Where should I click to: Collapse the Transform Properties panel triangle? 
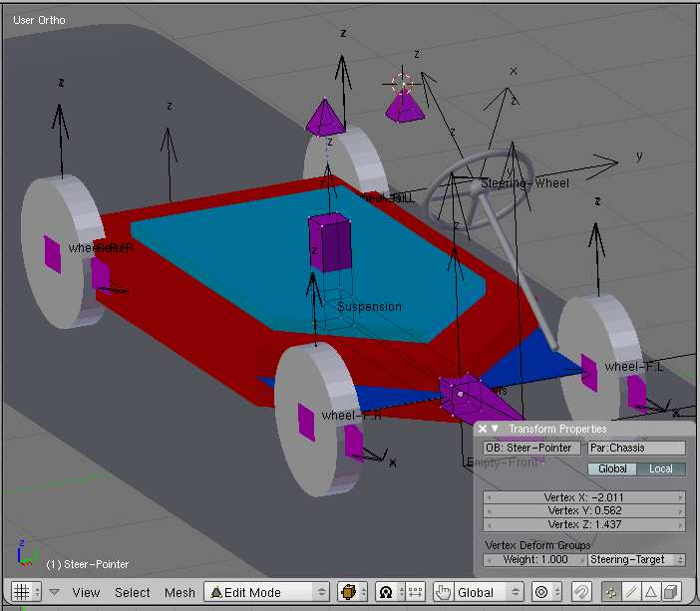[x=495, y=429]
